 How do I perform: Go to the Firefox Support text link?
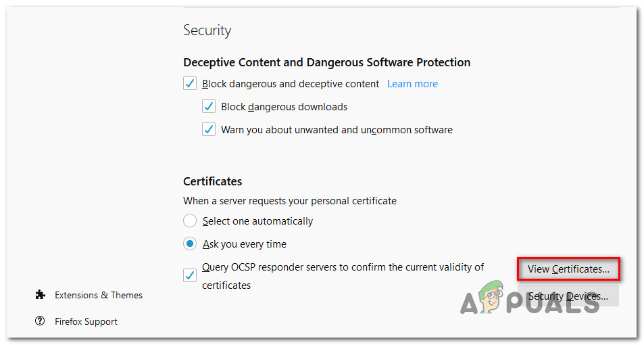coord(86,321)
